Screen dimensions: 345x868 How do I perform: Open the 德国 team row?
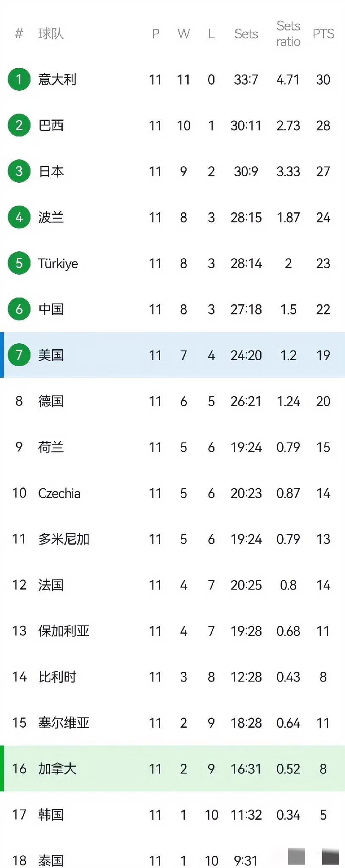click(172, 401)
